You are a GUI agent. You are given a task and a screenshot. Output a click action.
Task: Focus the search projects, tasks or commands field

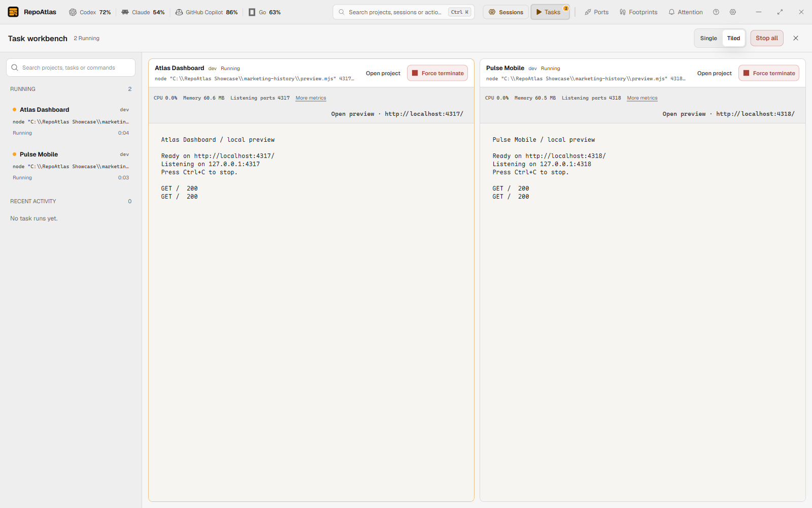71,68
